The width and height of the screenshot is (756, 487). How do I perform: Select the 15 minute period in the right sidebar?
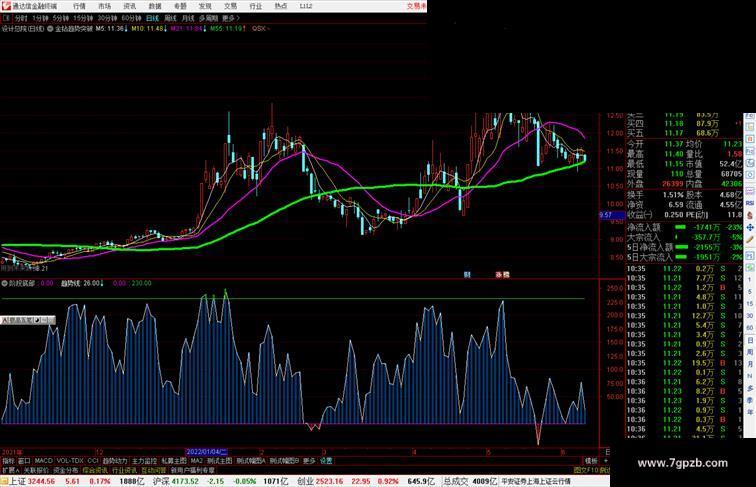pos(750,304)
